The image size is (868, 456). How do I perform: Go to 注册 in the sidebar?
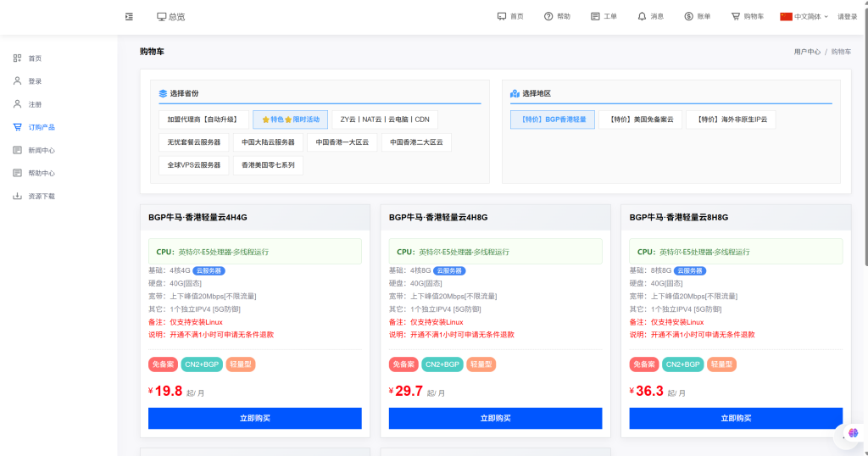point(35,104)
